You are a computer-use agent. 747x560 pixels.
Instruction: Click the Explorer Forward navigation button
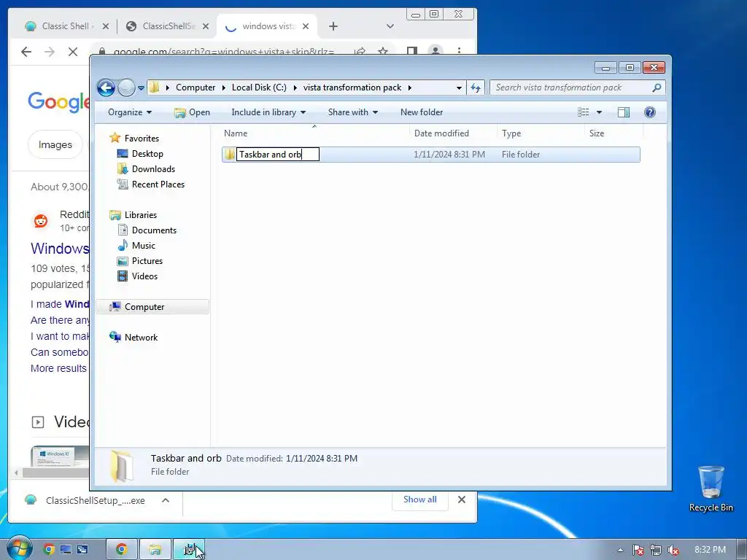tap(126, 87)
